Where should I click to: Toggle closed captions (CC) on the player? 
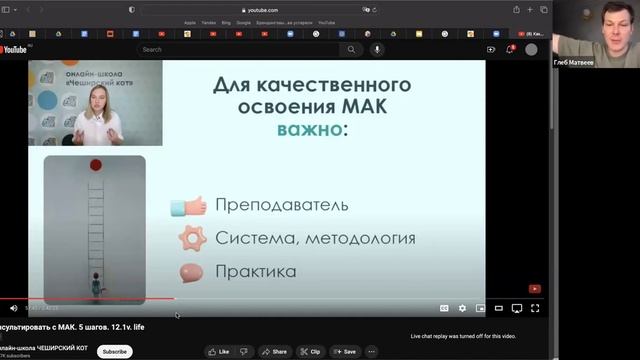pyautogui.click(x=444, y=308)
